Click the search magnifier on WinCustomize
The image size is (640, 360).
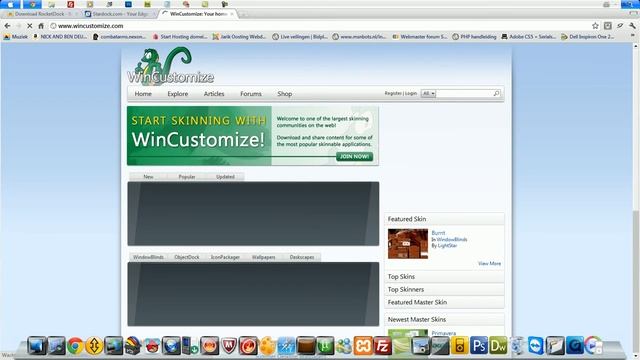coord(496,93)
